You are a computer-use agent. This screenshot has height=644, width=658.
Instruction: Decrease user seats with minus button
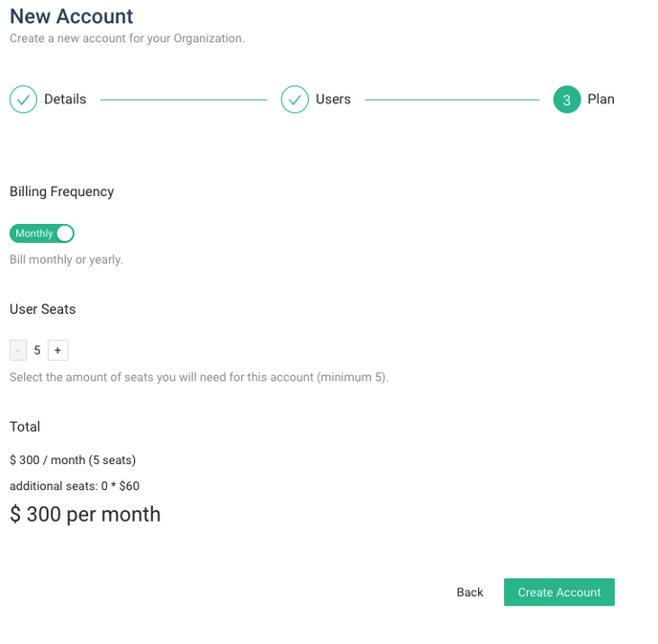pos(18,350)
